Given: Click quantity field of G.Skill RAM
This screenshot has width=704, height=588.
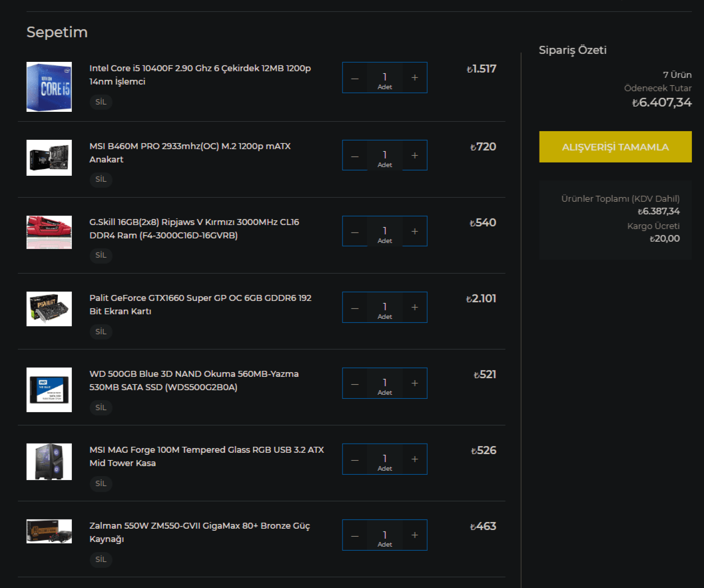Looking at the screenshot, I should click(x=385, y=231).
